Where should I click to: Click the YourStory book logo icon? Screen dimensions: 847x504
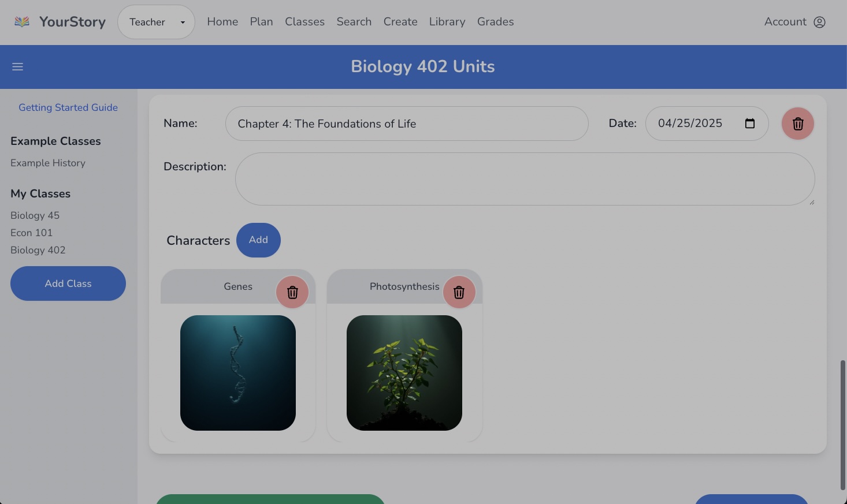coord(22,22)
